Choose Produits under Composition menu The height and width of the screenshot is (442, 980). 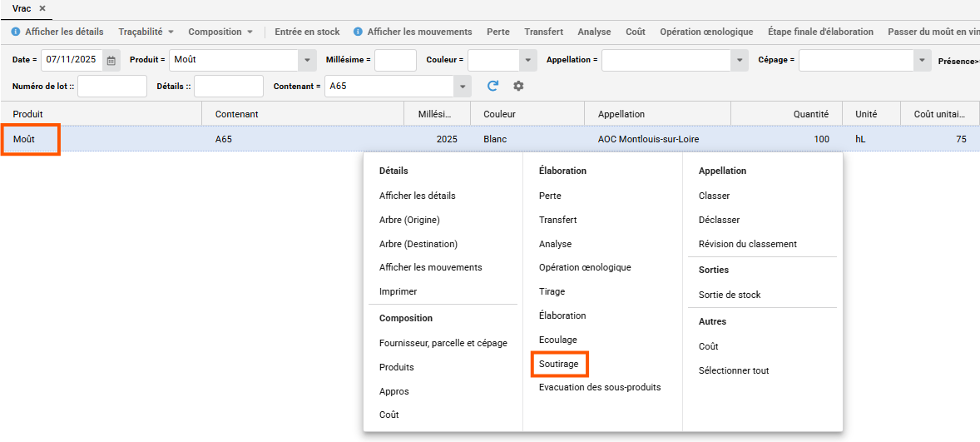[396, 367]
